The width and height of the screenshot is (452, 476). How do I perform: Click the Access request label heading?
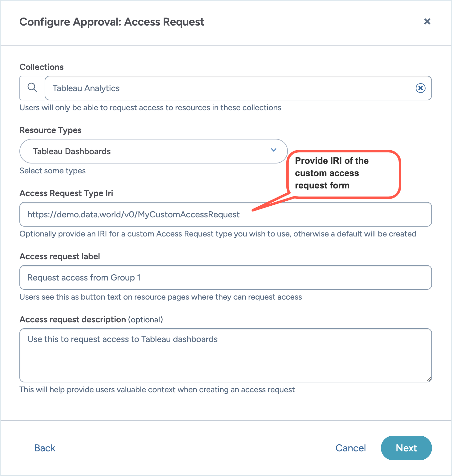tap(59, 256)
